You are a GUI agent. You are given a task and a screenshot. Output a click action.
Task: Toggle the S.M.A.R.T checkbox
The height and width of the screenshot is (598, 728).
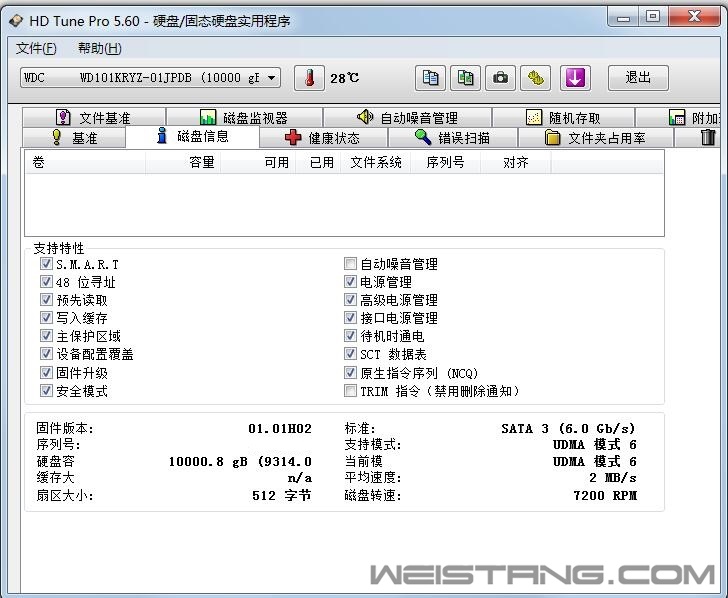(46, 264)
